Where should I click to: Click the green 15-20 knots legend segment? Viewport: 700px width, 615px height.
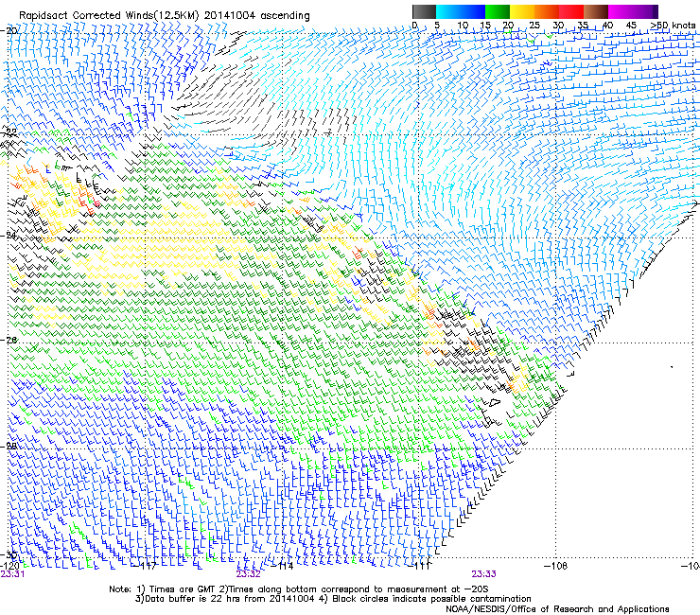click(498, 11)
